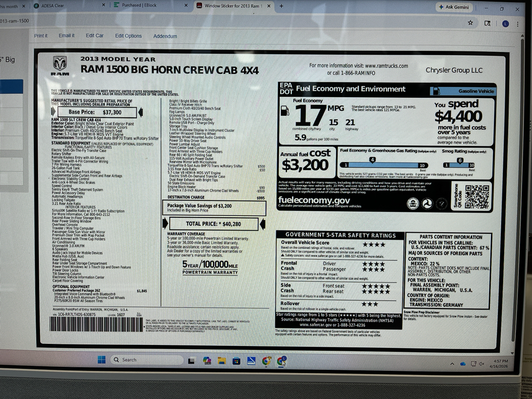Select Edit Options in the page menu

point(128,36)
